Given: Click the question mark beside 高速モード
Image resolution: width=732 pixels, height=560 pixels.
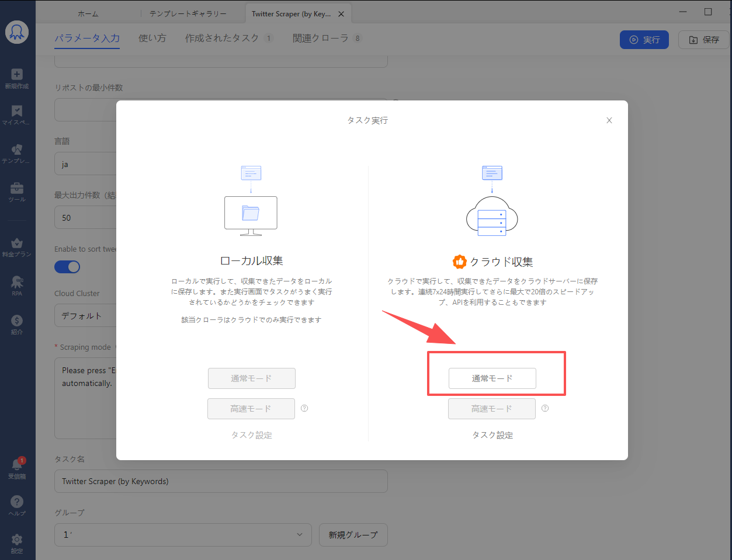Looking at the screenshot, I should point(545,409).
